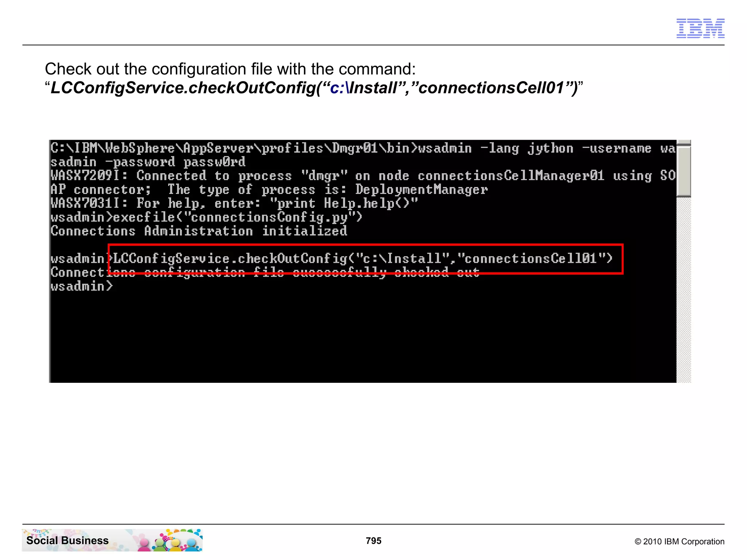The width and height of the screenshot is (747, 560).
Task: Click the "© 2010 IBM Corporation" text
Action: click(x=679, y=541)
